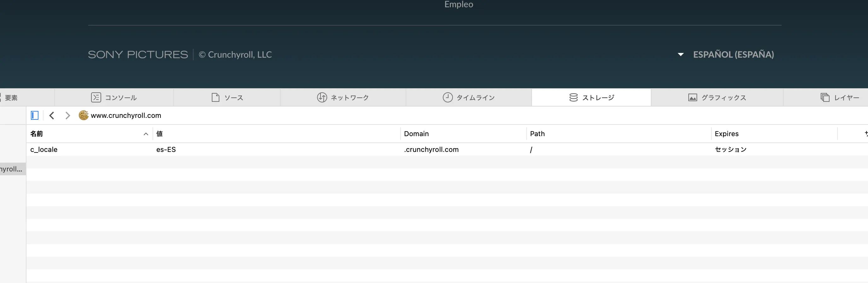The width and height of the screenshot is (868, 283).
Task: Click the Timelines clock icon
Action: click(x=448, y=97)
